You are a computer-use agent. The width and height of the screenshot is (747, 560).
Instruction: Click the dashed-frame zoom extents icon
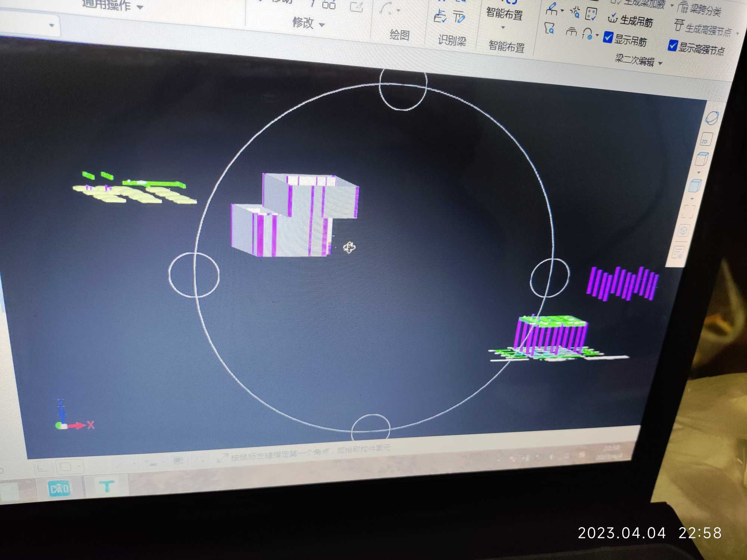688,211
